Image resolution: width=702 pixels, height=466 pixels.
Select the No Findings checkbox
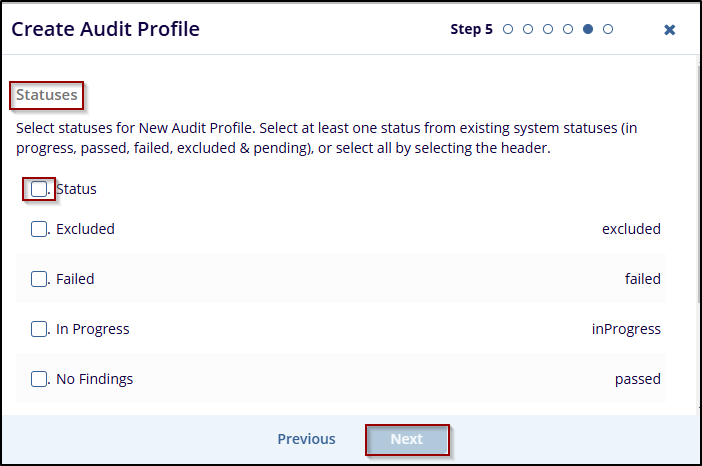click(x=39, y=379)
